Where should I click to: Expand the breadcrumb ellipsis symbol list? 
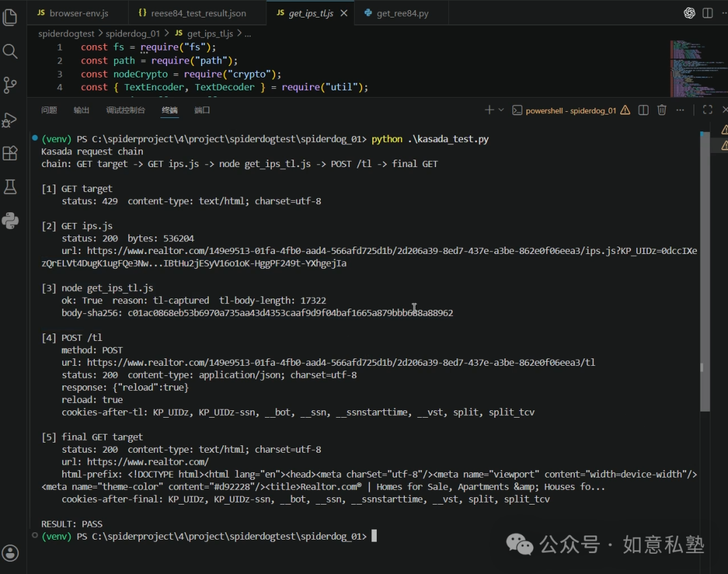click(x=248, y=34)
